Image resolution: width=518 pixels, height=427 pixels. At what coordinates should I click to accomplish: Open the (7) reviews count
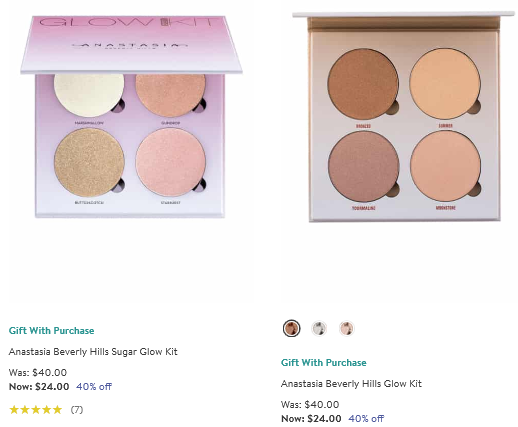tap(77, 410)
